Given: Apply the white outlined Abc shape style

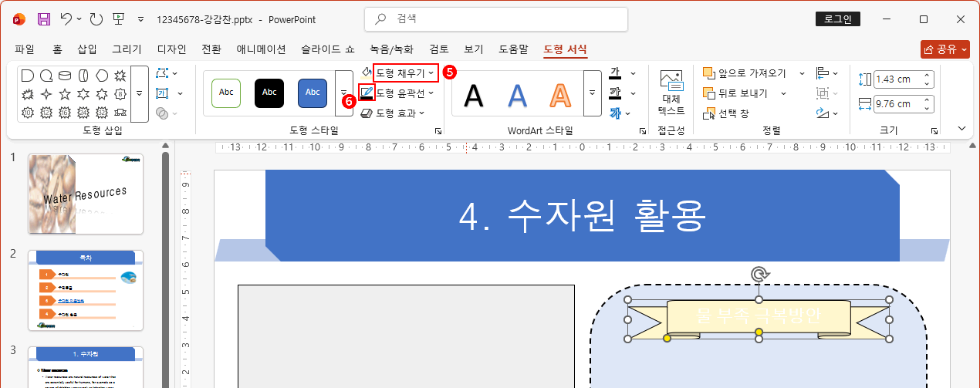Looking at the screenshot, I should tap(226, 92).
